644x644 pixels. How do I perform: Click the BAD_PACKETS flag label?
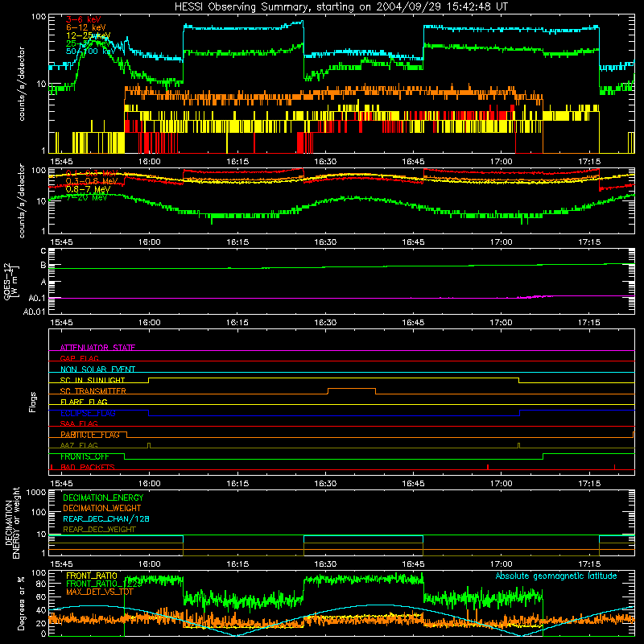(88, 468)
